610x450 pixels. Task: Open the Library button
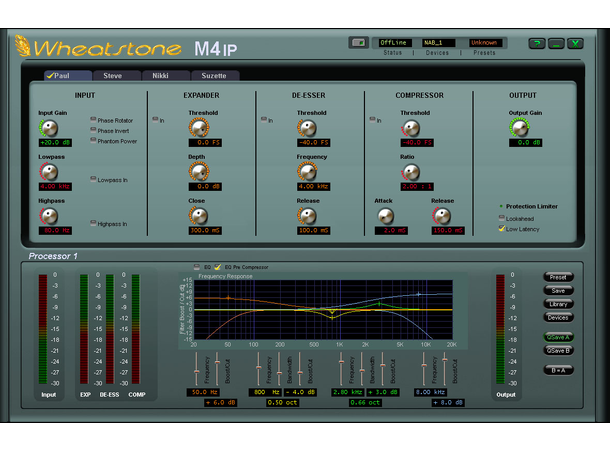pyautogui.click(x=558, y=304)
